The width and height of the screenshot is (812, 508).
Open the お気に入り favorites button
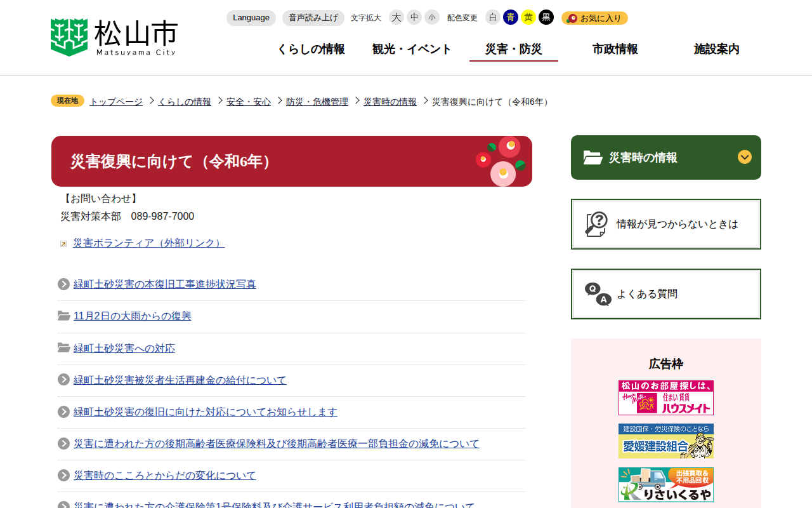tap(594, 18)
